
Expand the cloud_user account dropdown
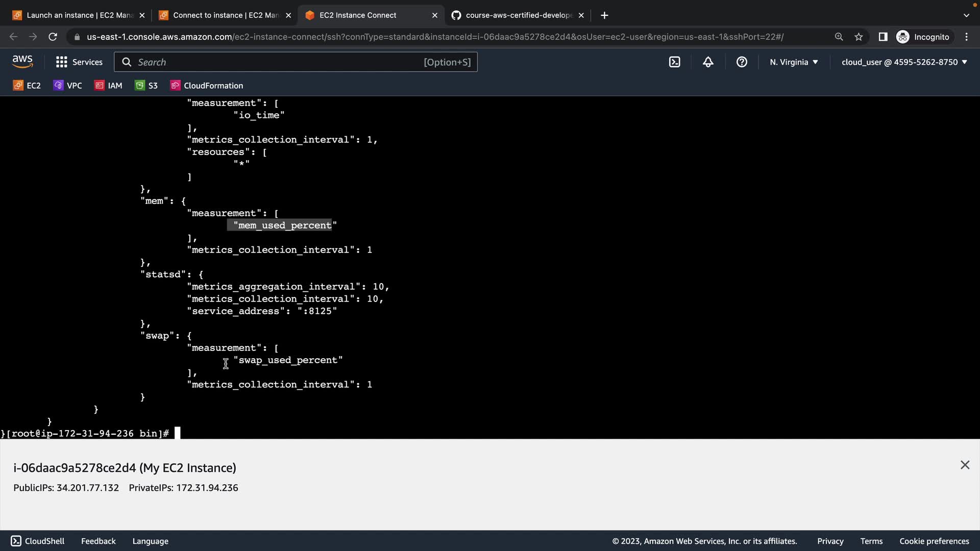pos(904,62)
